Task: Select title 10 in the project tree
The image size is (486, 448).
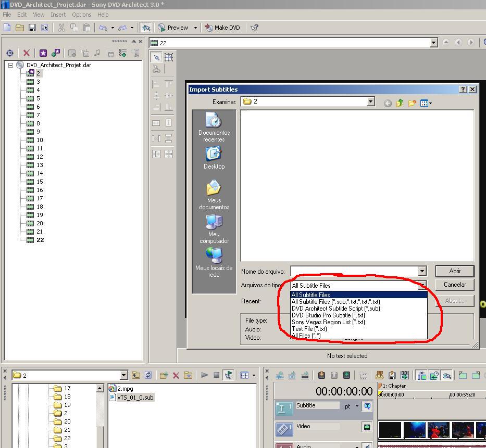Action: coord(40,140)
